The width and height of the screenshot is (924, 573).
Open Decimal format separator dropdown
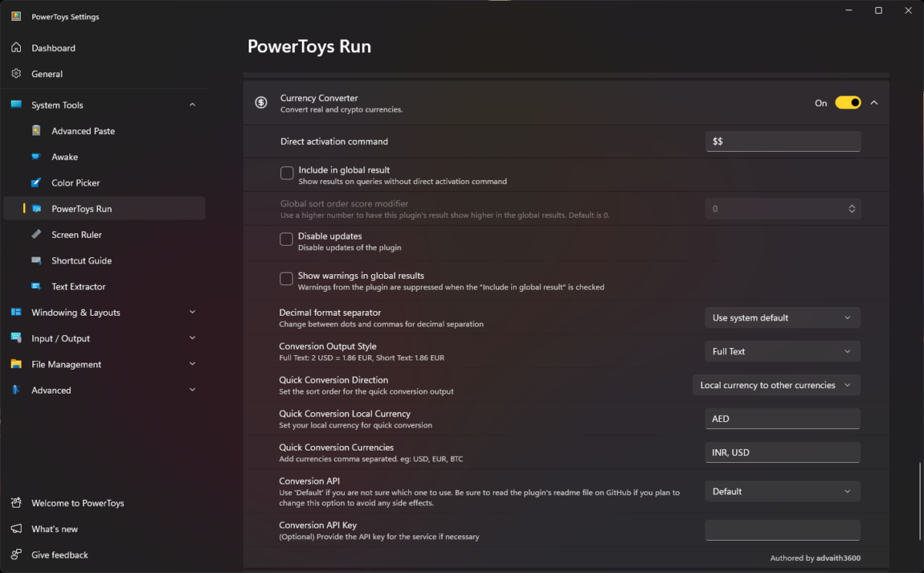tap(782, 317)
